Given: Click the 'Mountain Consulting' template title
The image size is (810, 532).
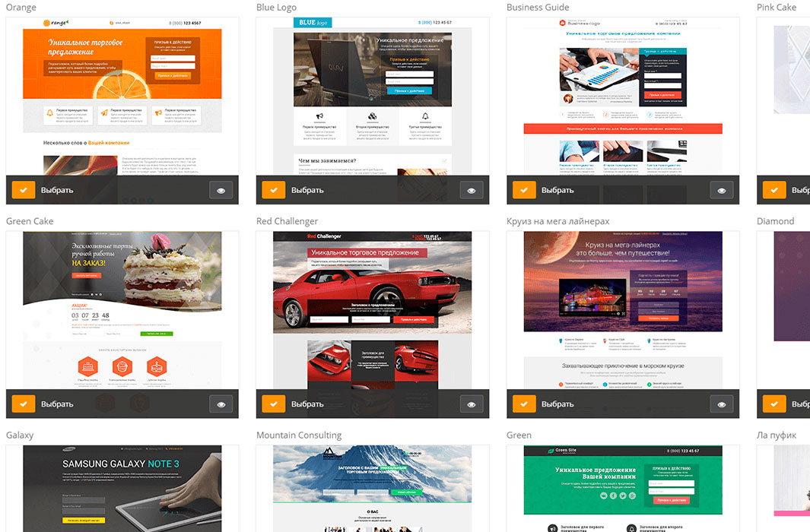Looking at the screenshot, I should pyautogui.click(x=299, y=435).
